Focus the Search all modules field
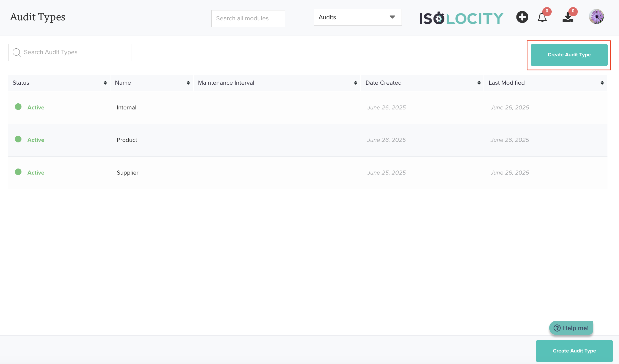 pos(248,18)
